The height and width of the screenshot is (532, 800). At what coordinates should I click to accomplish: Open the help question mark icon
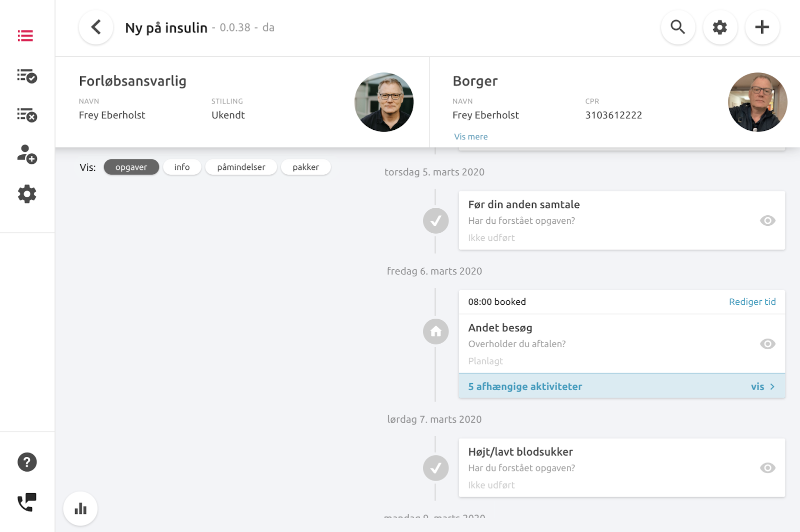coord(27,462)
